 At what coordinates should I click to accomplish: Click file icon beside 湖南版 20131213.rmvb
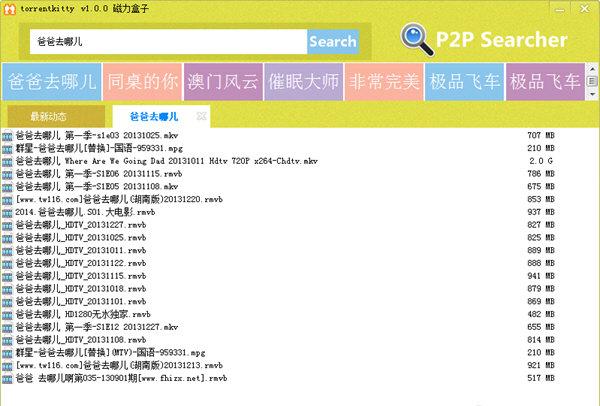point(8,366)
